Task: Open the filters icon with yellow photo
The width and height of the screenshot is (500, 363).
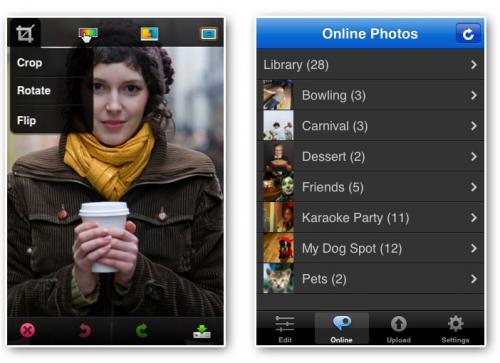Action: (149, 34)
